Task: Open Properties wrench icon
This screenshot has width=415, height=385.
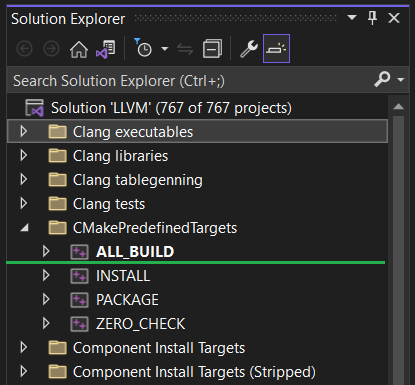Action: [249, 49]
